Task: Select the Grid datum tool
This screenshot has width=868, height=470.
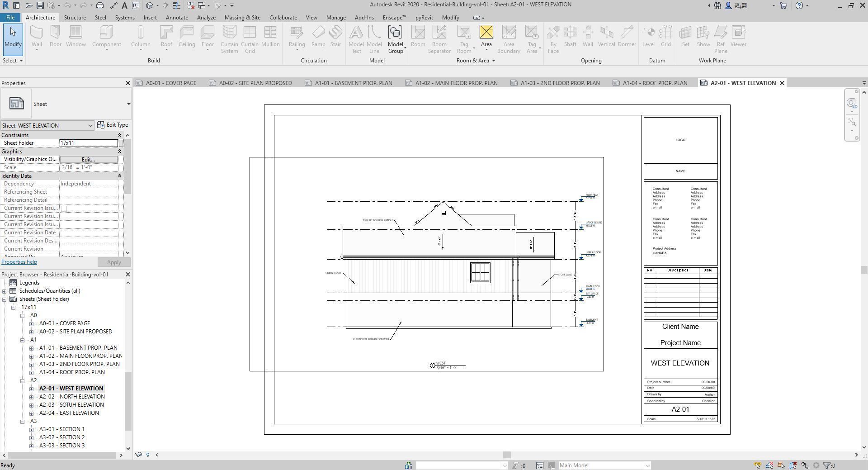Action: pyautogui.click(x=665, y=36)
